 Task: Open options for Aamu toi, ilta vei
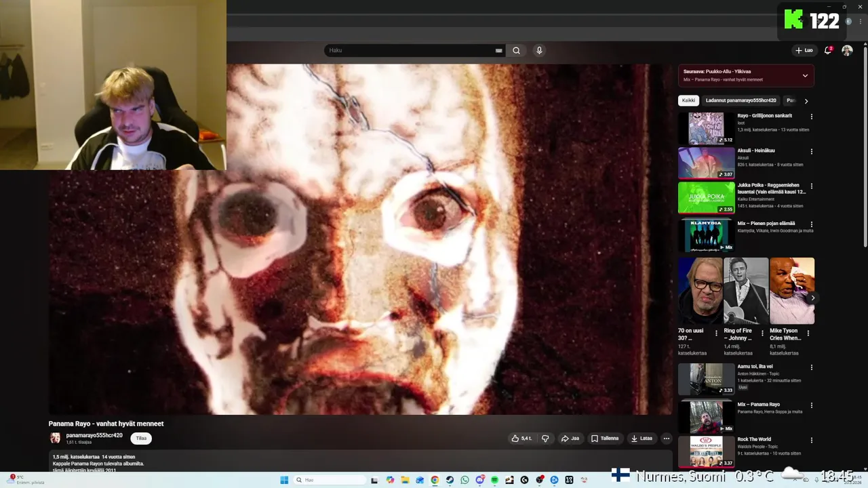click(811, 367)
